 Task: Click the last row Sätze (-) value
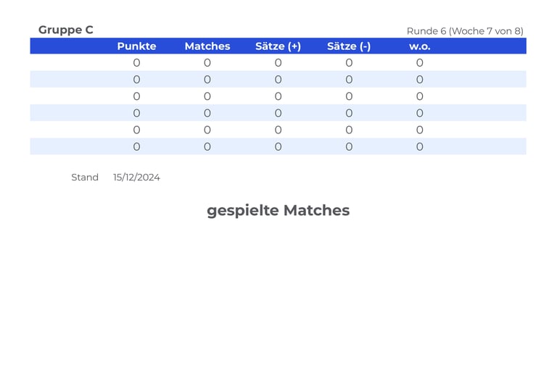click(x=349, y=146)
